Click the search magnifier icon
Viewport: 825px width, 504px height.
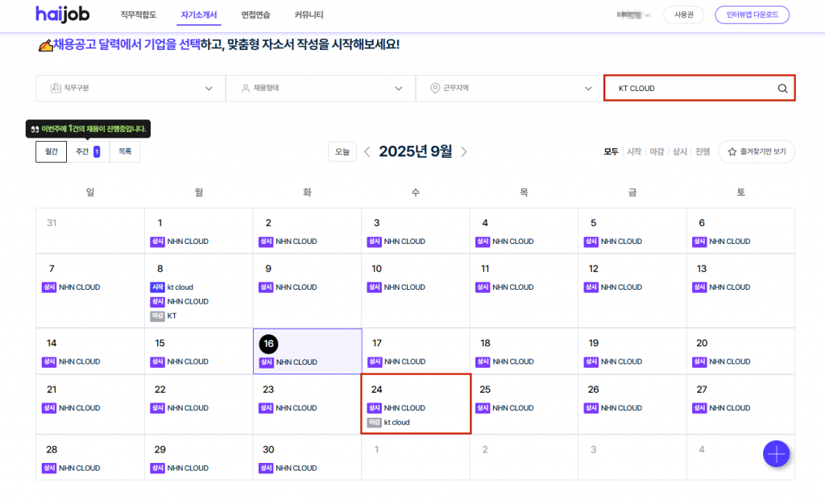click(x=782, y=89)
